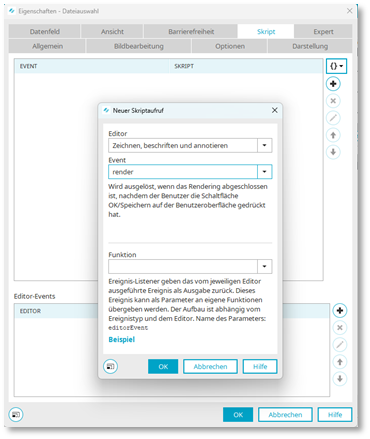Confirm Neuer Skriptaufruf dialog with OK

point(163,367)
